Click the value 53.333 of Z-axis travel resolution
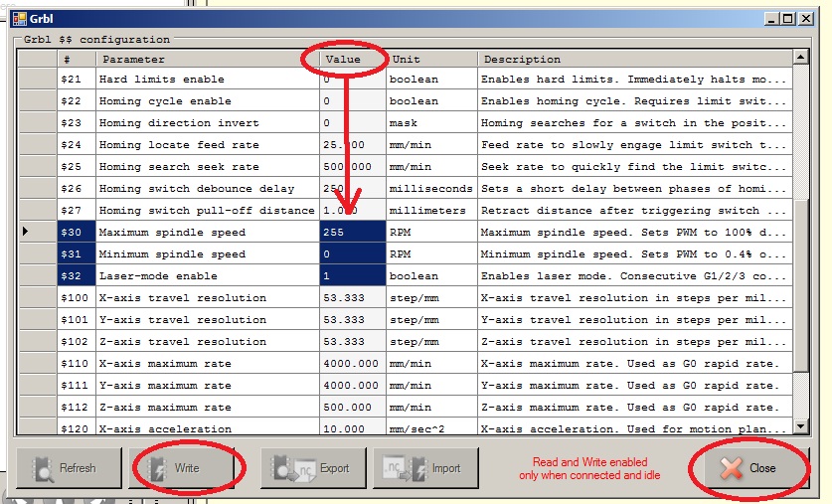Viewport: 832px width, 504px height. point(353,342)
